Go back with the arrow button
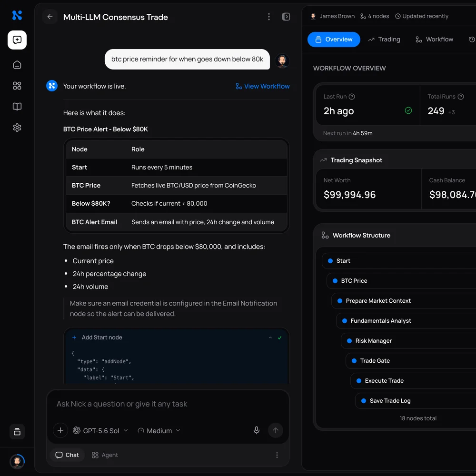This screenshot has width=476, height=476. point(50,17)
